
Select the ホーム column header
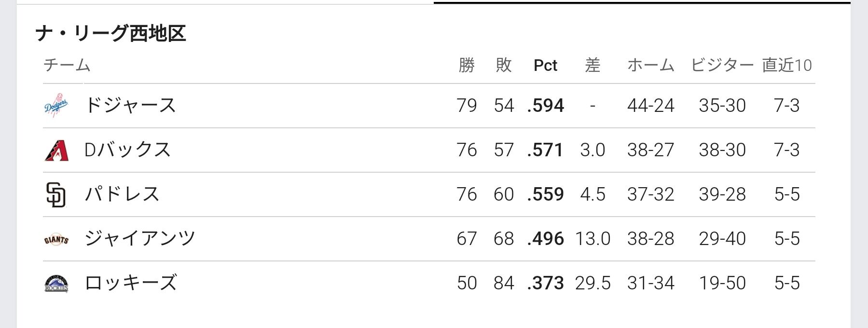click(x=650, y=65)
